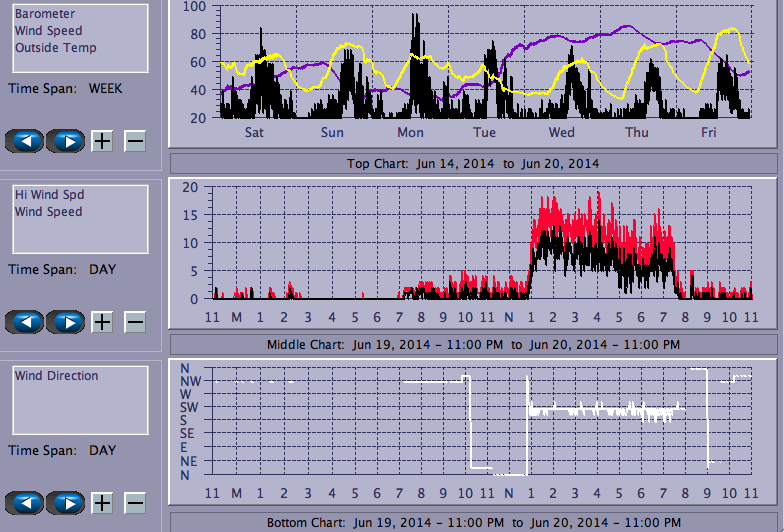784x532 pixels.
Task: Choose Wind Direction in the bottom list
Action: click(56, 376)
